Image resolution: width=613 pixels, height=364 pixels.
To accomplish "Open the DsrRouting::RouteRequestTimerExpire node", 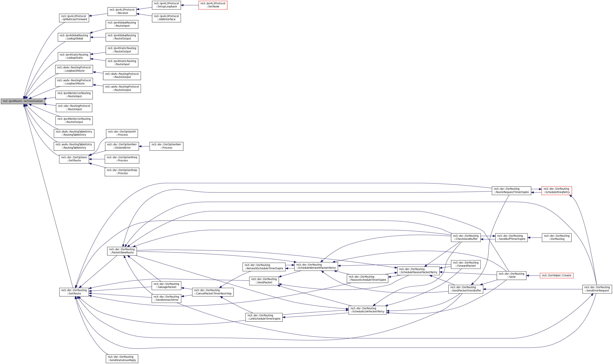I will click(x=511, y=191).
